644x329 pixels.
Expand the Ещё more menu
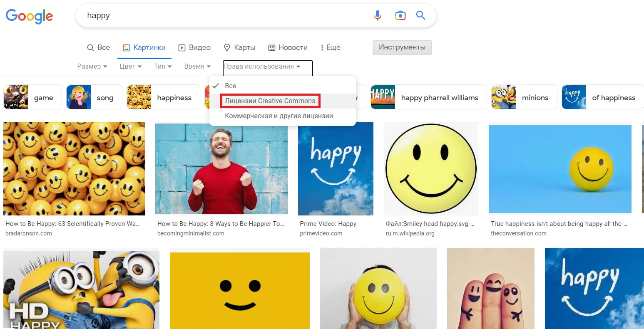[x=331, y=47]
